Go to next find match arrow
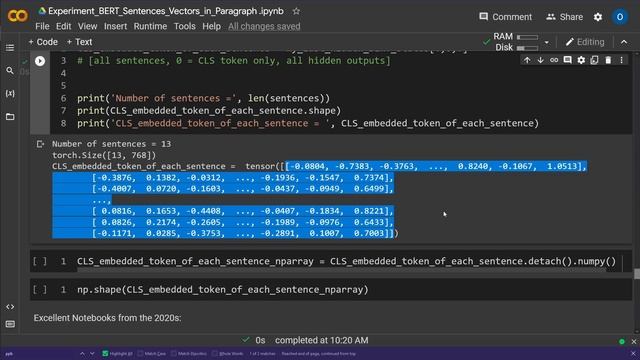The width and height of the screenshot is (640, 360). click(92, 353)
